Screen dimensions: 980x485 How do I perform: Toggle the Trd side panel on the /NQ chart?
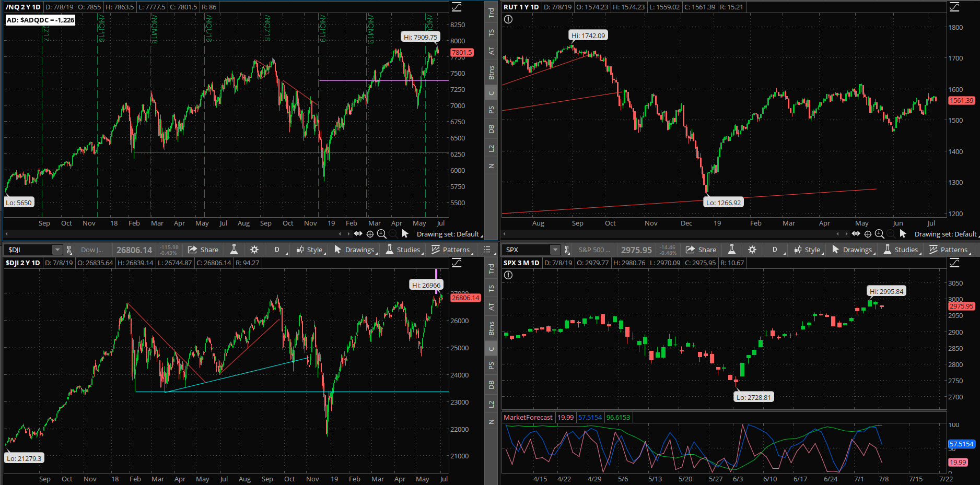pyautogui.click(x=491, y=13)
